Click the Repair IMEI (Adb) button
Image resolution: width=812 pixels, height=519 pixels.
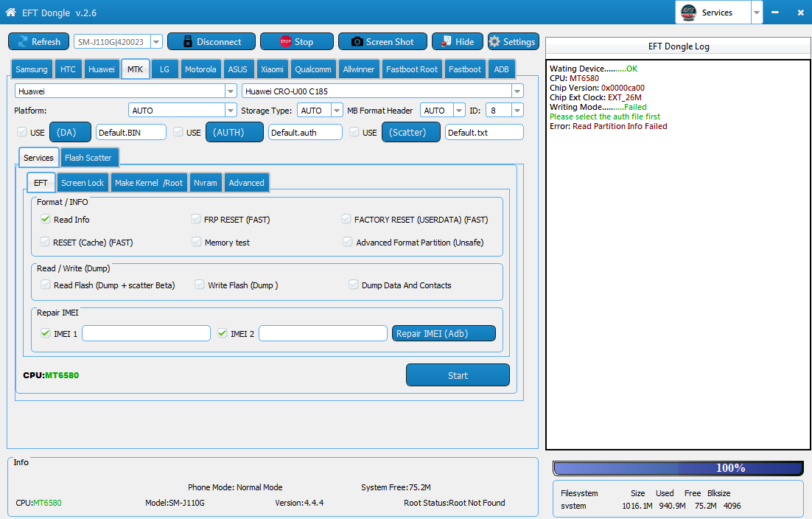point(444,333)
